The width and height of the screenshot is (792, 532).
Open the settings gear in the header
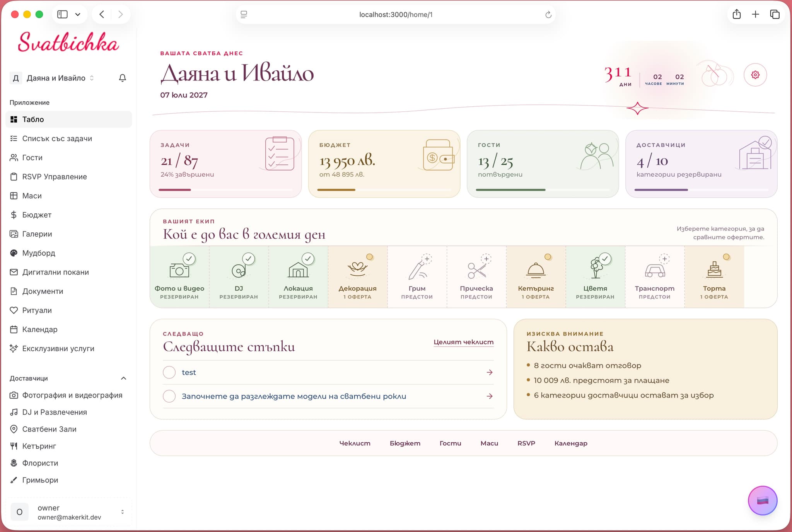pyautogui.click(x=755, y=75)
